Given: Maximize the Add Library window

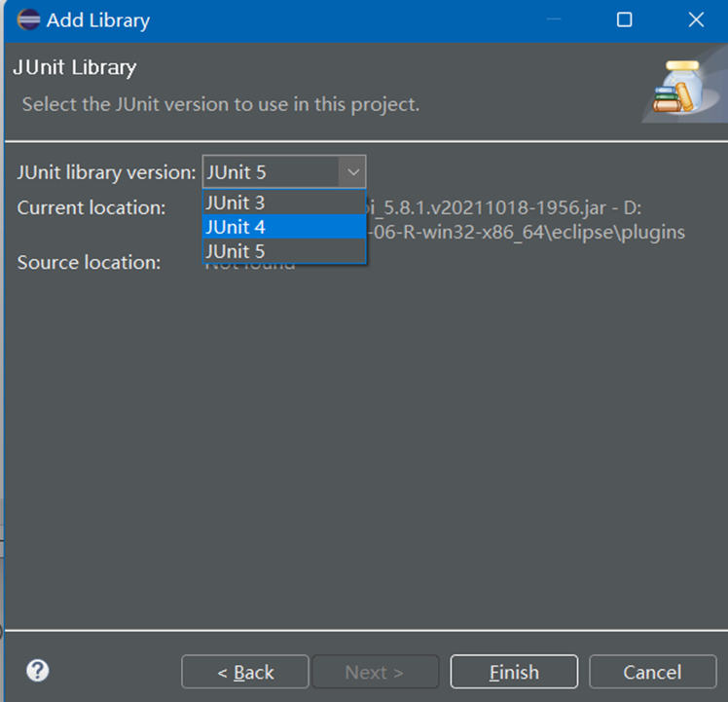Looking at the screenshot, I should (x=624, y=19).
